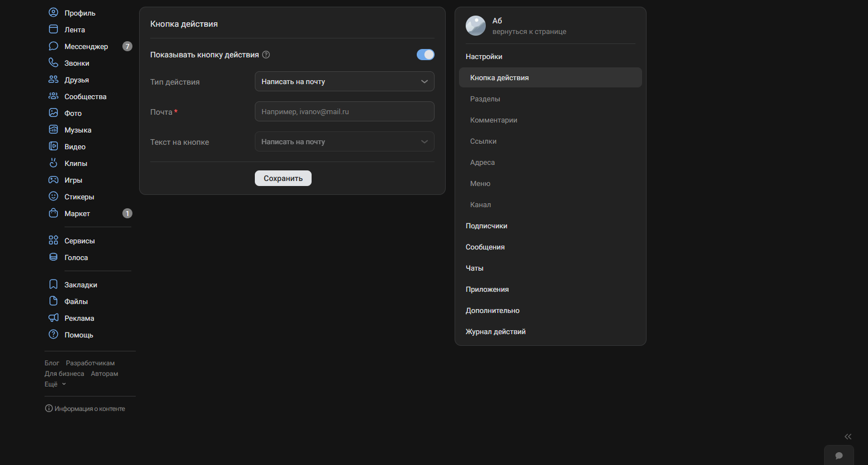Click the Сохранить button
Image resolution: width=868 pixels, height=465 pixels.
tap(283, 178)
